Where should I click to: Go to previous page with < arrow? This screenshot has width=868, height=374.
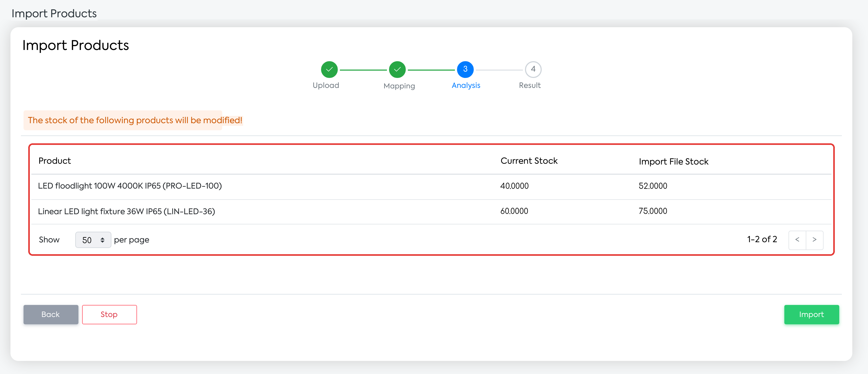pos(797,240)
